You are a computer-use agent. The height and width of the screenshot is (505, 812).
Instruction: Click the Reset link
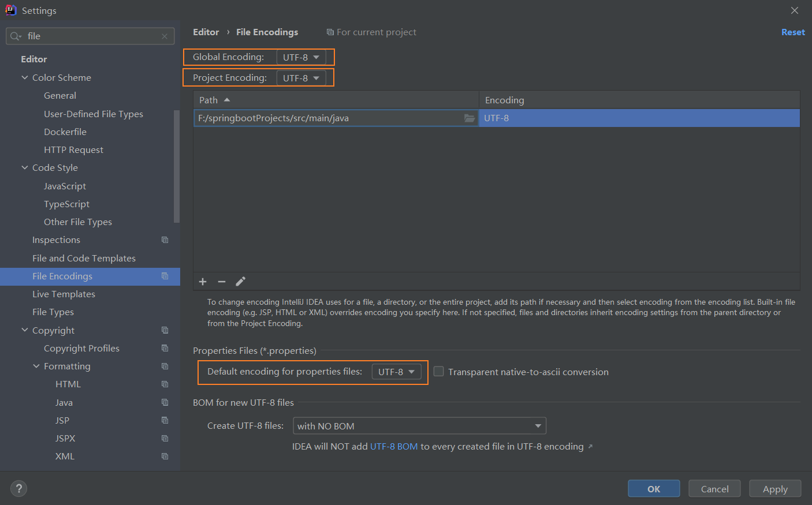(x=793, y=32)
